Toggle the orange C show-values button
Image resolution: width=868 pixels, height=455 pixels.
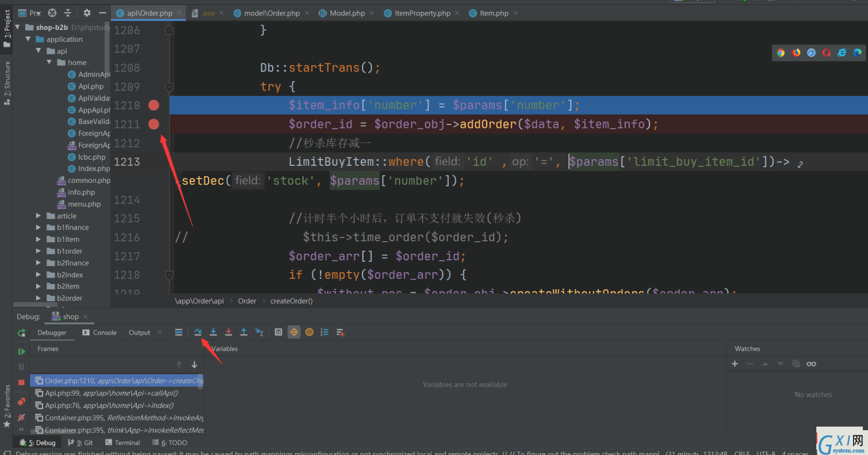pyautogui.click(x=294, y=332)
